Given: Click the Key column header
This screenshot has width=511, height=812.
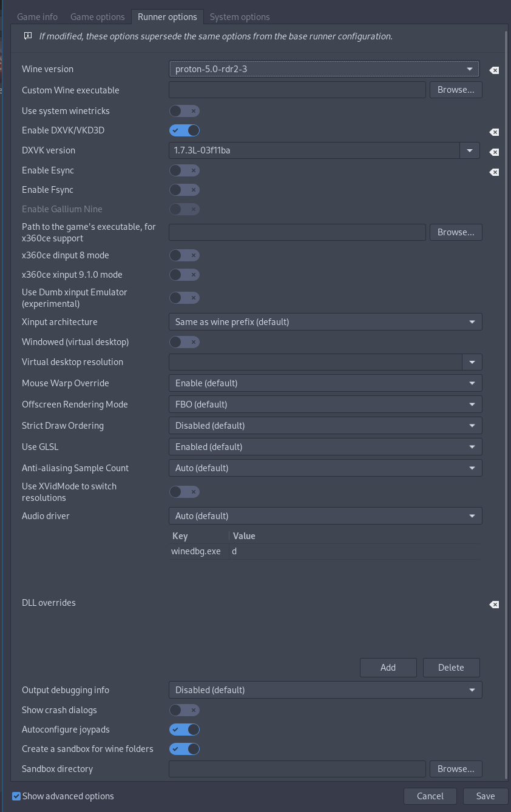Looking at the screenshot, I should point(199,536).
